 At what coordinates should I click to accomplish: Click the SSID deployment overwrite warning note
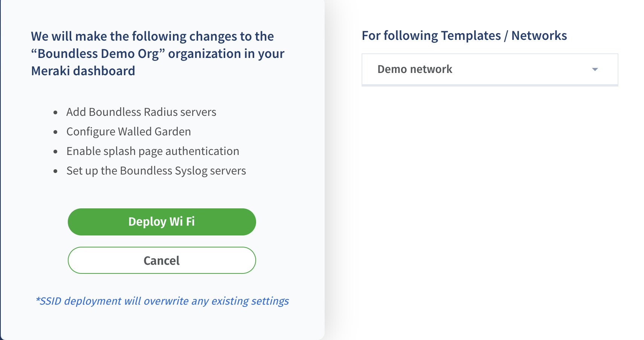(x=162, y=301)
